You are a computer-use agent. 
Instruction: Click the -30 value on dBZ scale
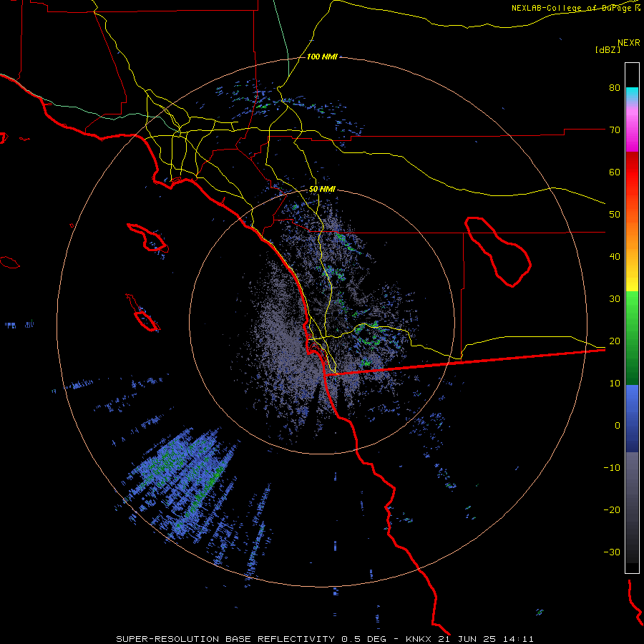pyautogui.click(x=612, y=552)
